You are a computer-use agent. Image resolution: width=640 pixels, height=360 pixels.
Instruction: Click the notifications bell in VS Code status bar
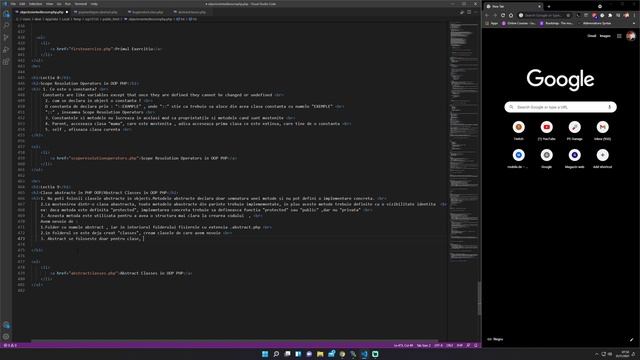(476, 346)
